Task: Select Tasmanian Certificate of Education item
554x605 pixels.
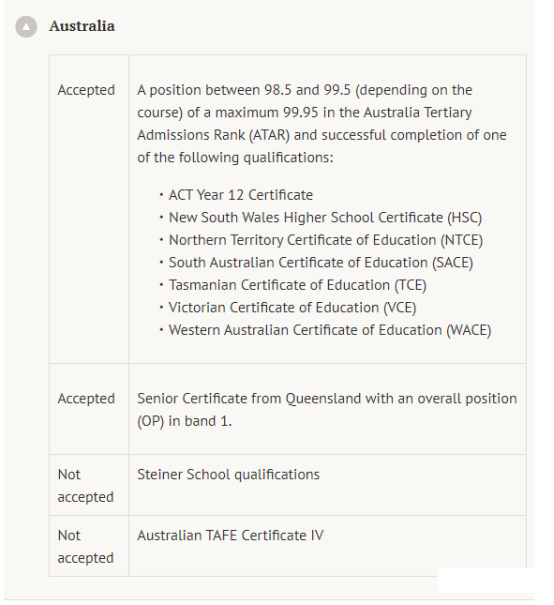Action: (x=297, y=285)
